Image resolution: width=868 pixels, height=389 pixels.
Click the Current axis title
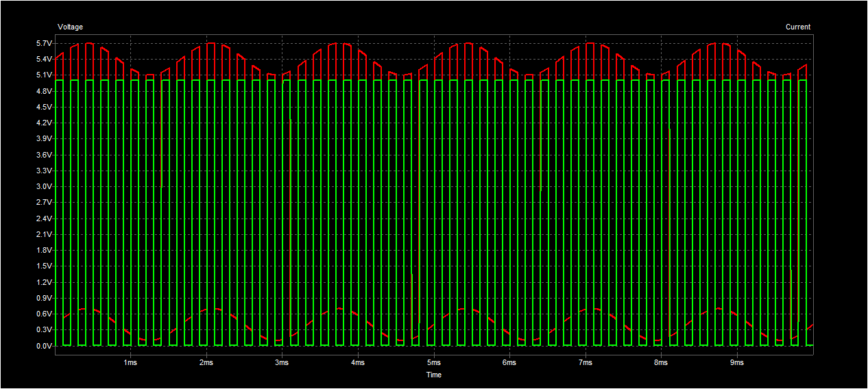[798, 27]
